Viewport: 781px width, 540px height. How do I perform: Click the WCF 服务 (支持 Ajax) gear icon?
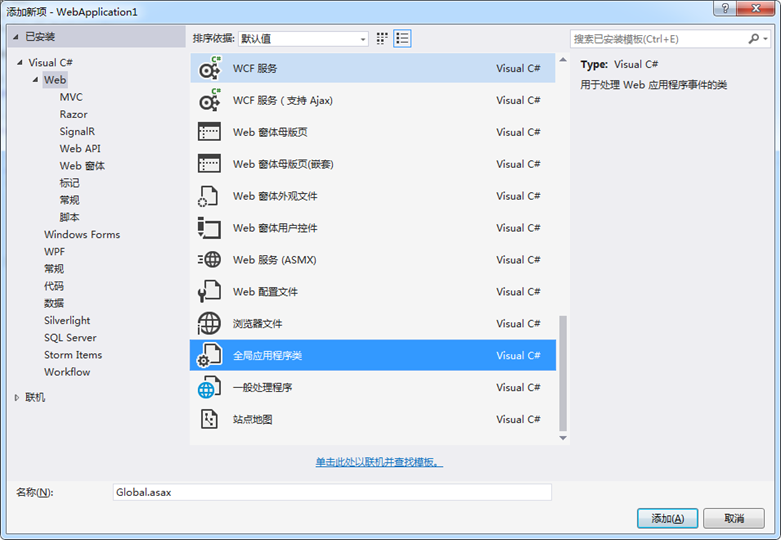pyautogui.click(x=209, y=100)
